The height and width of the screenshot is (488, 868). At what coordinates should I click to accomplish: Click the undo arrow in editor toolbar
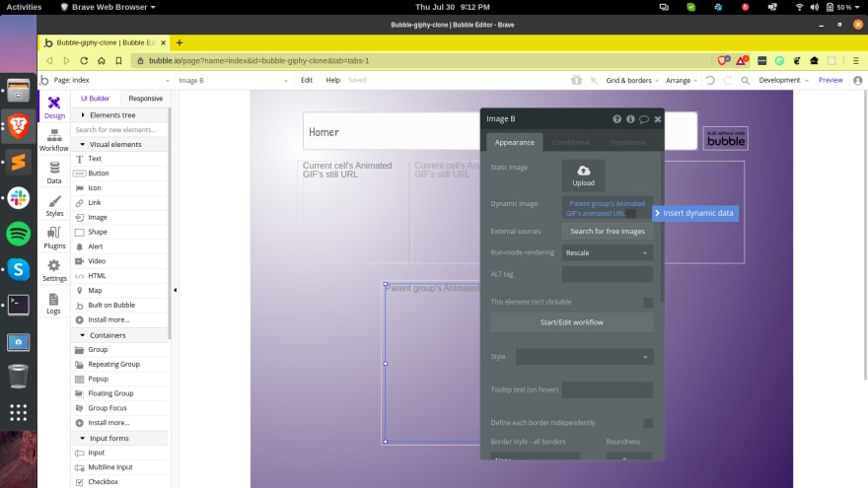point(710,80)
